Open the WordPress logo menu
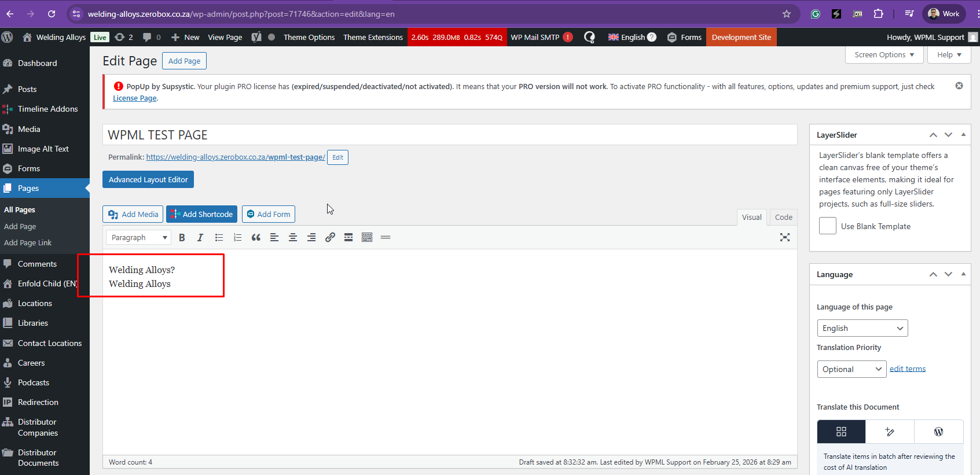The image size is (980, 475). click(8, 37)
